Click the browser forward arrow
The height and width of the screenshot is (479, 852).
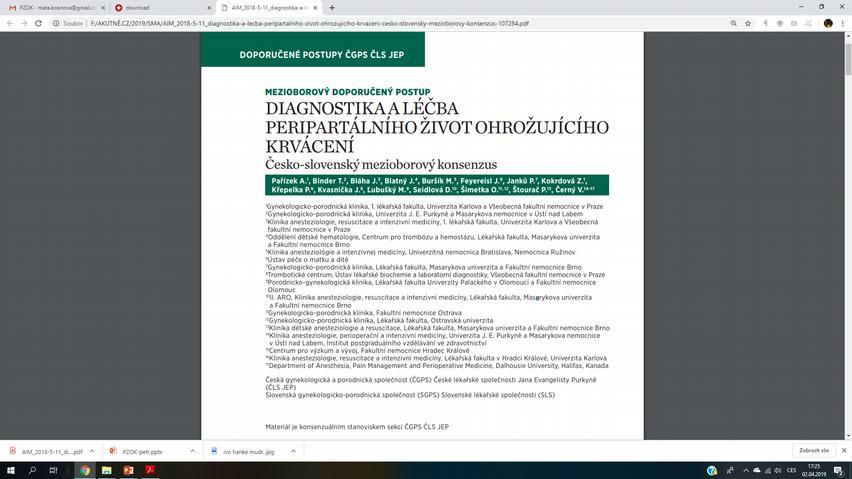click(x=24, y=23)
